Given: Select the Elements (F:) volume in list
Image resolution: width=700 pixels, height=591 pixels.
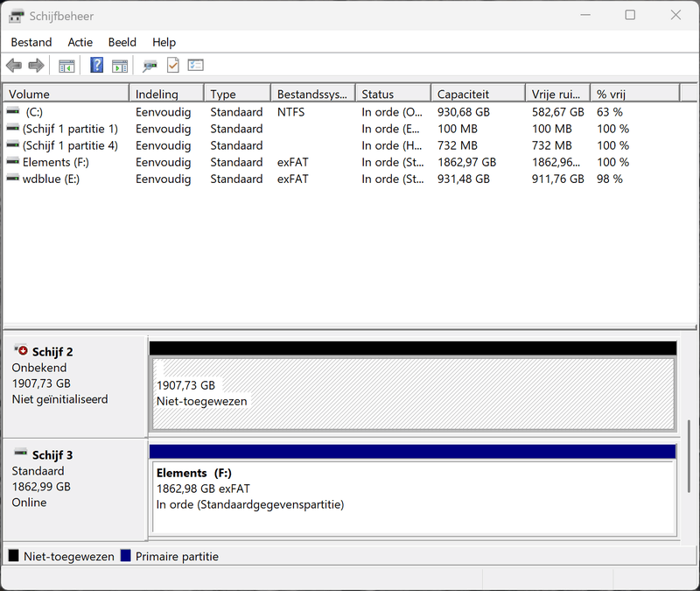Looking at the screenshot, I should (341, 162).
